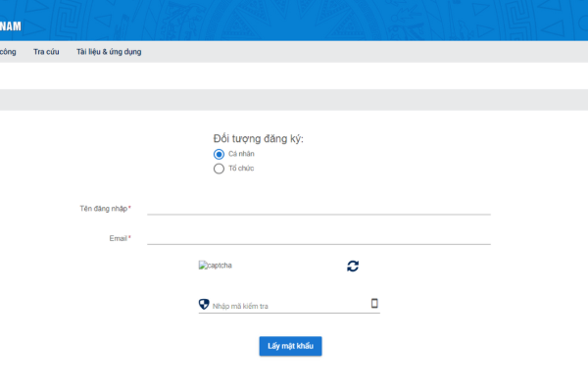
Task: Focus the Email input field
Action: pyautogui.click(x=318, y=237)
